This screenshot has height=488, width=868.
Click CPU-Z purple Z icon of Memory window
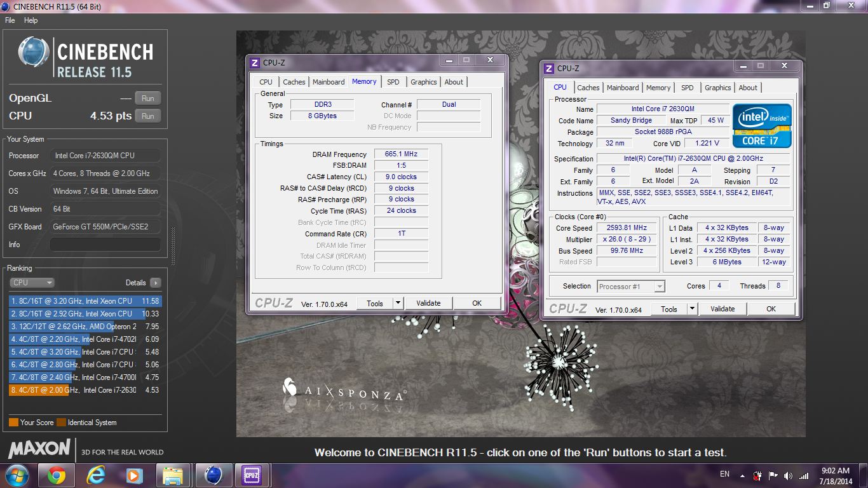click(x=255, y=62)
